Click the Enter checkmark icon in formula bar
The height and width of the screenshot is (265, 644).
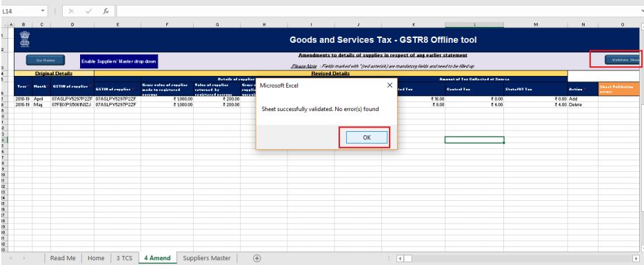(88, 11)
